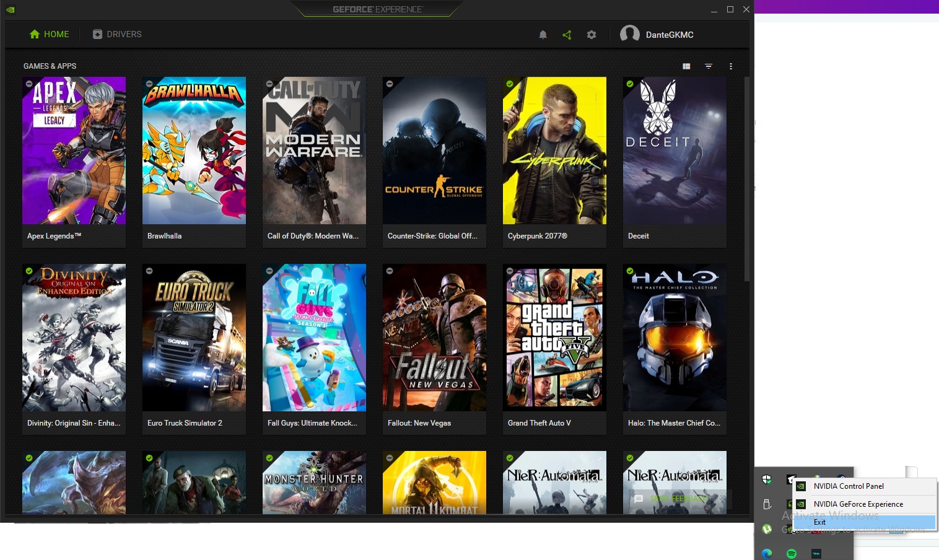Click the Spotify tray icon
The image size is (939, 560).
coord(792,553)
